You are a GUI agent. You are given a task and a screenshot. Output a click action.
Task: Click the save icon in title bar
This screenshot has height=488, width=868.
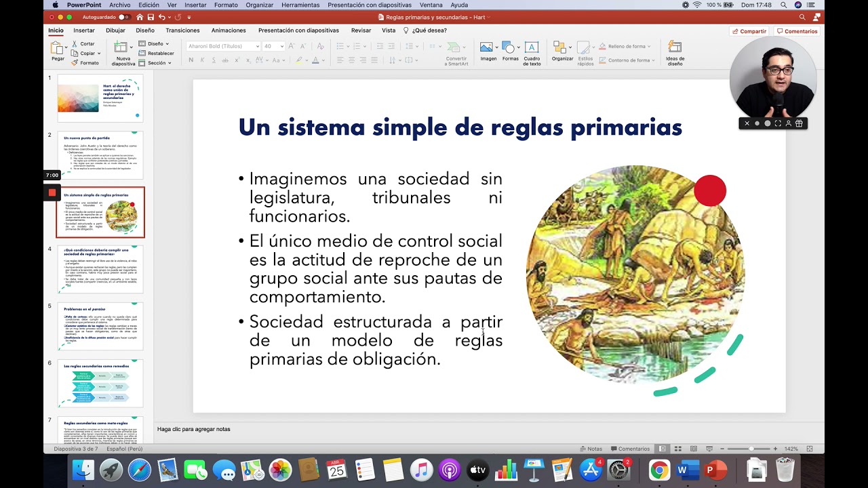point(149,17)
